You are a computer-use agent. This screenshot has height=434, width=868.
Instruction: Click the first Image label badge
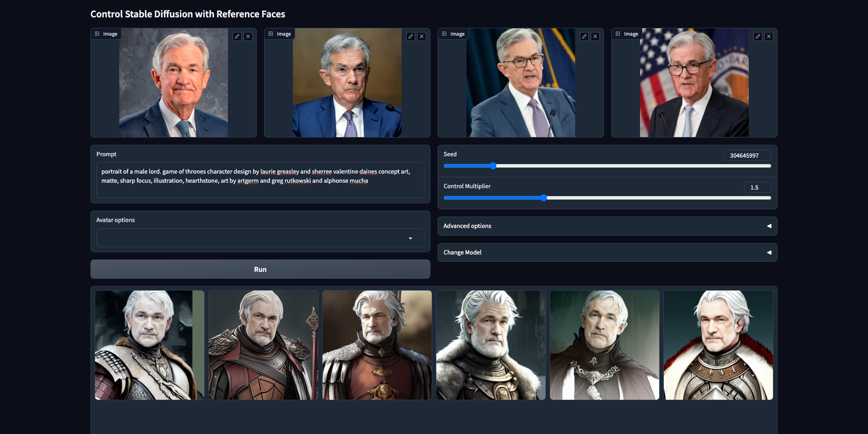pyautogui.click(x=106, y=34)
